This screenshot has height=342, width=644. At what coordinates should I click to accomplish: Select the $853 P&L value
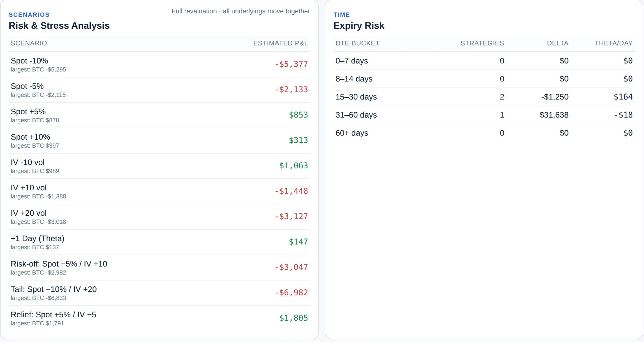298,115
